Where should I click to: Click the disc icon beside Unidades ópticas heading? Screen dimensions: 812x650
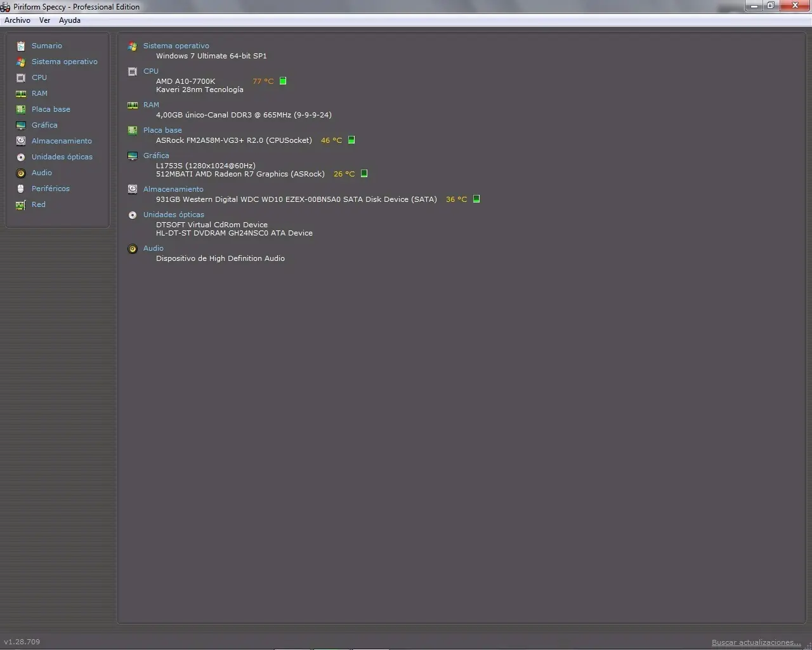tap(133, 215)
